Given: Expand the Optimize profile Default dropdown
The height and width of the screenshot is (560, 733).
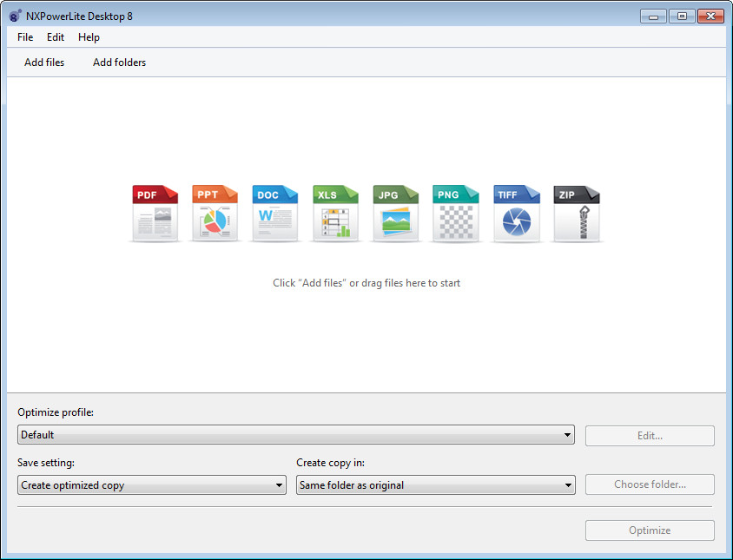Looking at the screenshot, I should [x=296, y=435].
